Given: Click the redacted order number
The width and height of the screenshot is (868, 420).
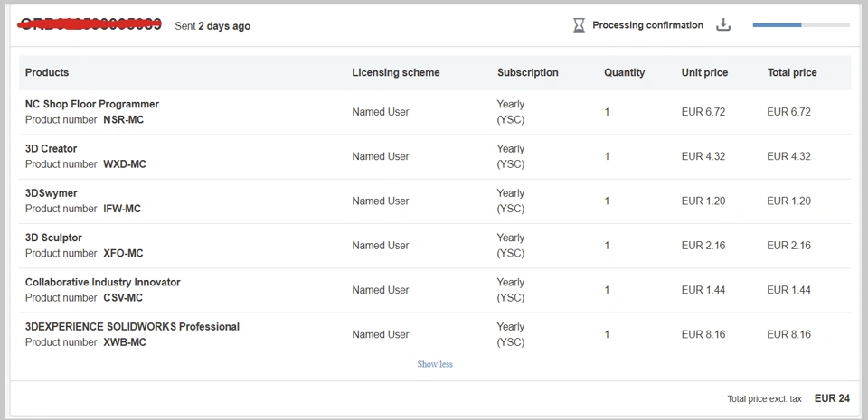Looking at the screenshot, I should (90, 24).
